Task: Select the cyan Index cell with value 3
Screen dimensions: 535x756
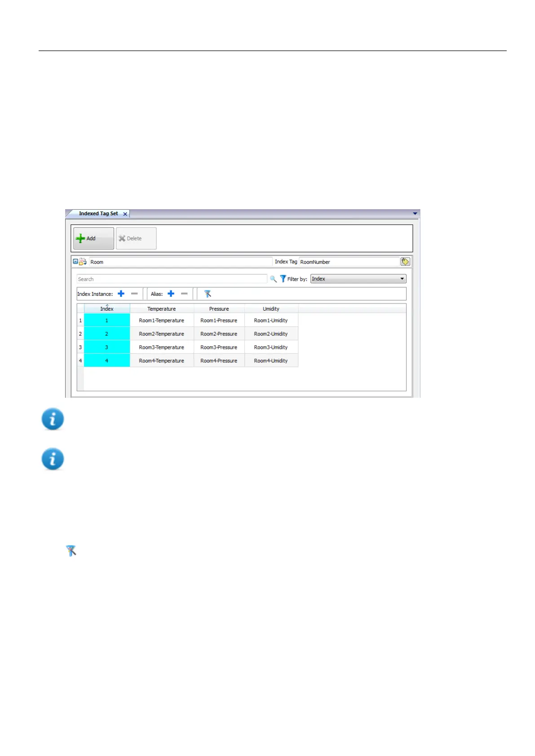Action: coord(107,347)
